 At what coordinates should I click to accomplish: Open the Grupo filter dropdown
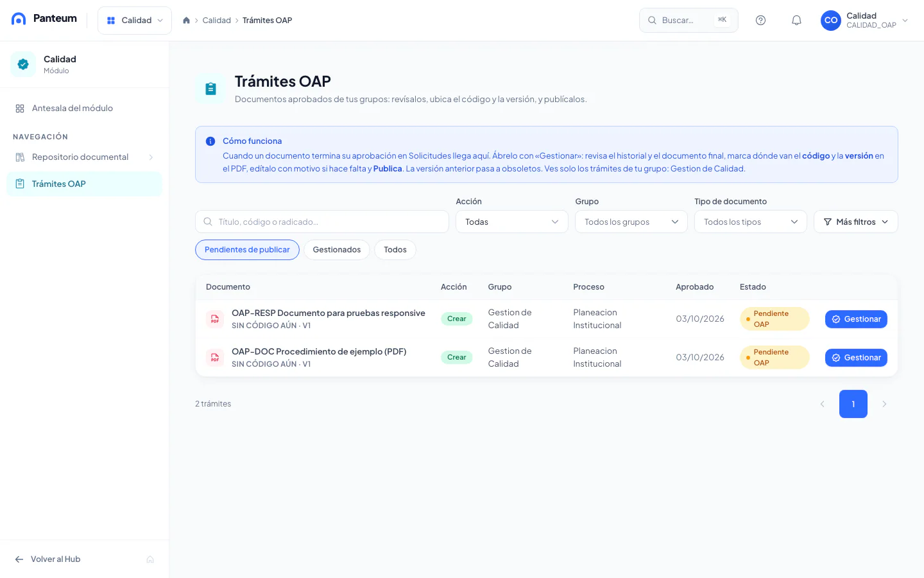pyautogui.click(x=631, y=222)
